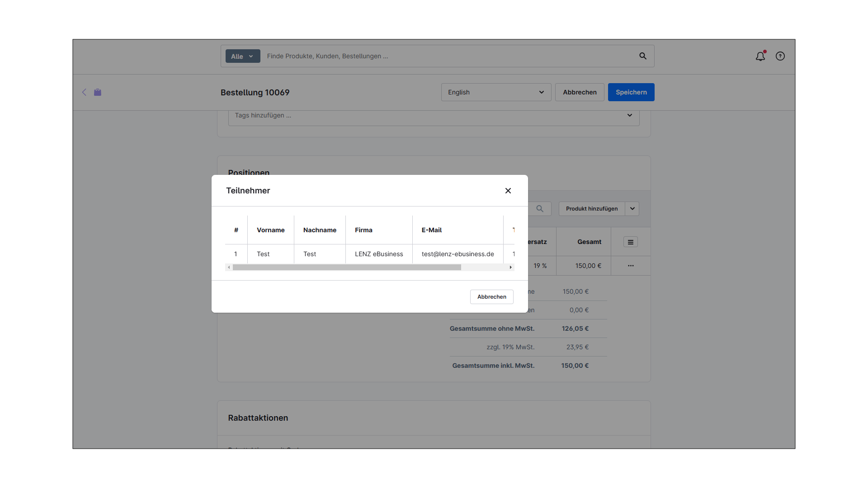Click the search magnifier in top bar
The width and height of the screenshot is (868, 488).
coord(643,56)
